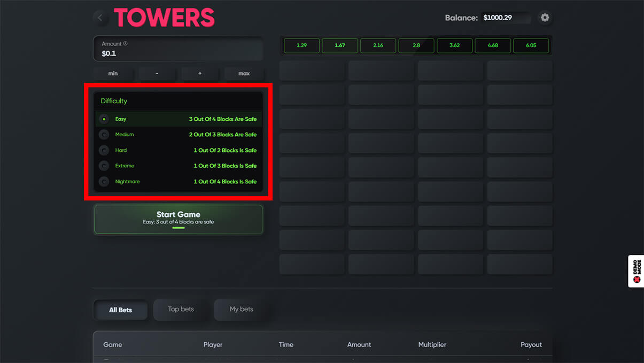This screenshot has height=363, width=644.
Task: Pick the Extreme difficulty radio button
Action: 104,166
